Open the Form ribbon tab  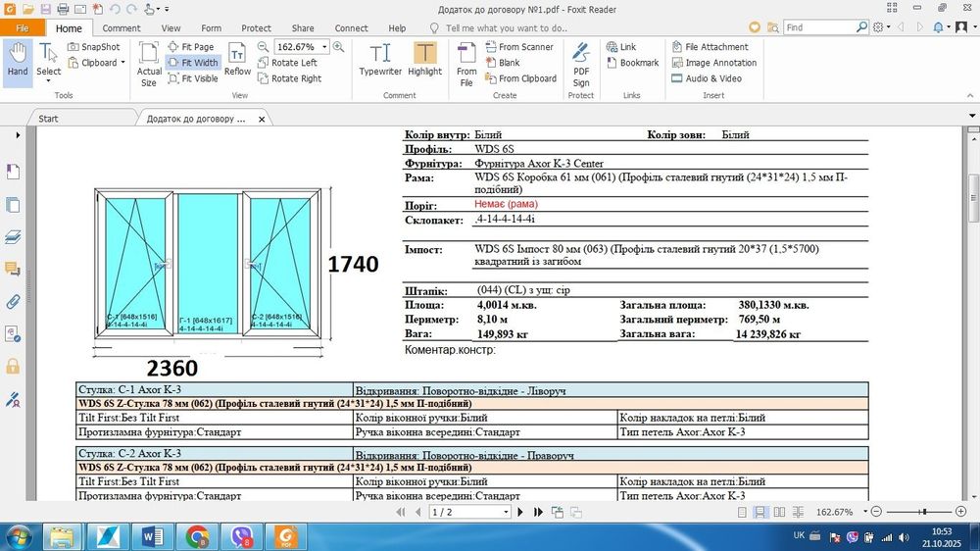point(212,28)
